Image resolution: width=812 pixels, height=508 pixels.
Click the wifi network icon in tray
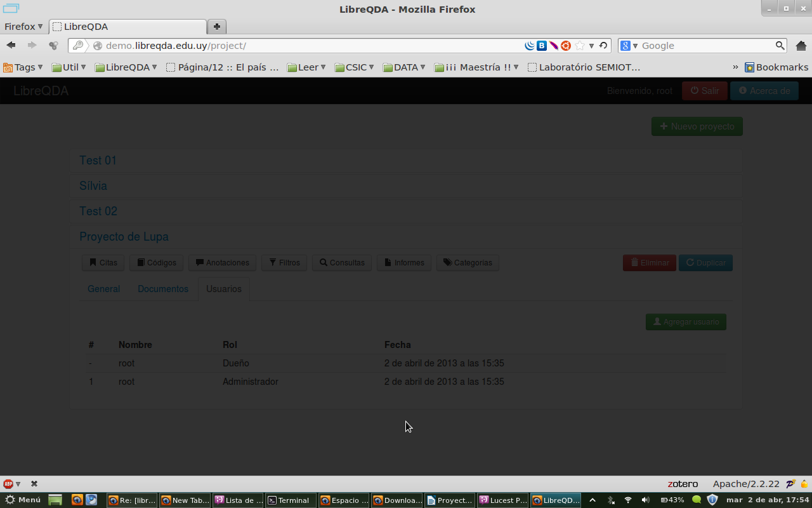click(x=628, y=500)
